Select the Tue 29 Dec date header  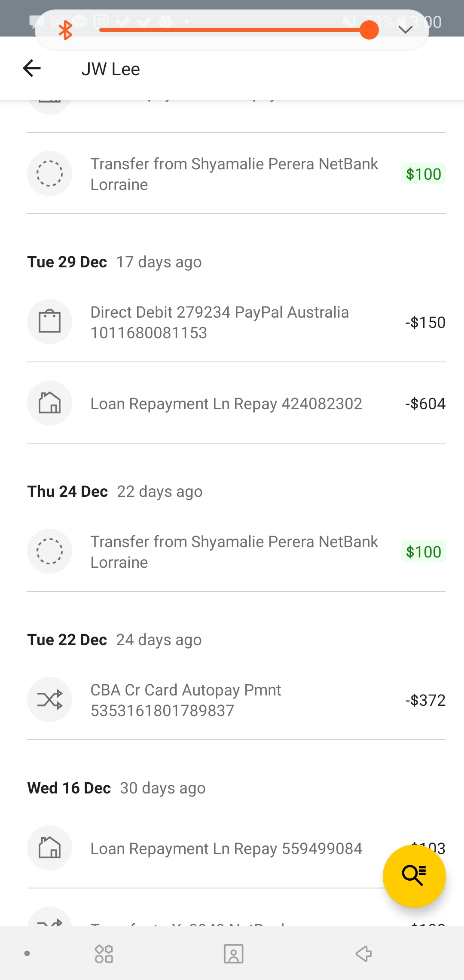[x=67, y=262]
